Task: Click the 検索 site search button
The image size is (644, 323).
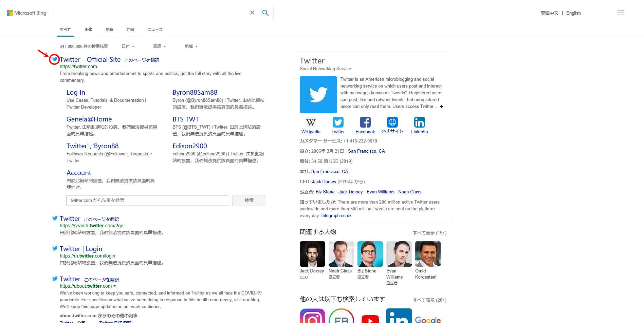Action: (x=249, y=201)
